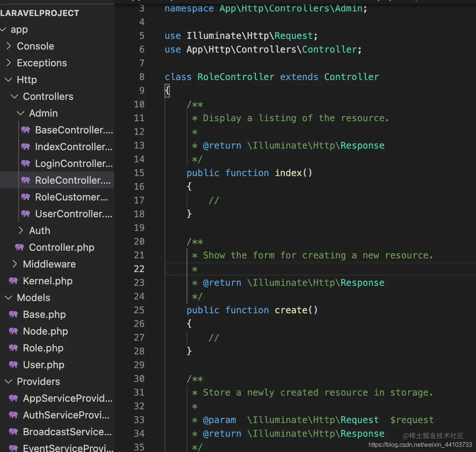Viewport: 476px width, 452px height.
Task: Open BroadcastServiceProvider file
Action: click(57, 432)
